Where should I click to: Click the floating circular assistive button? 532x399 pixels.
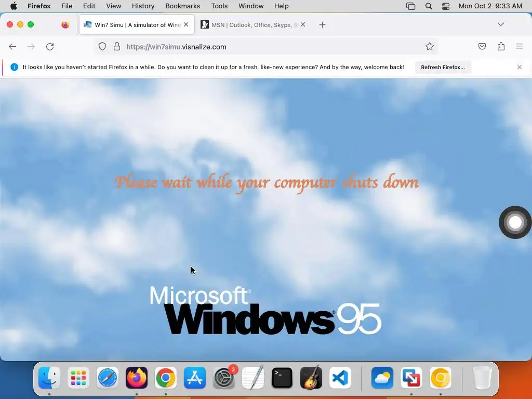tap(515, 222)
